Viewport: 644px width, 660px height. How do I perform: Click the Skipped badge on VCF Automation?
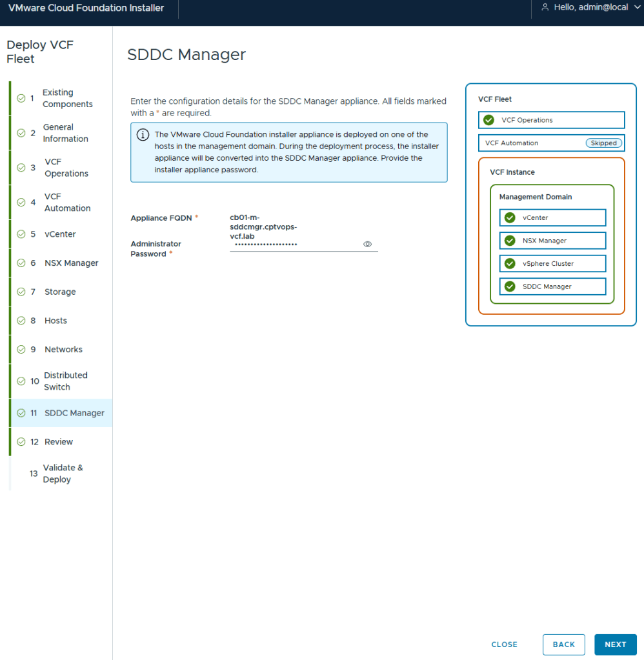coord(603,143)
